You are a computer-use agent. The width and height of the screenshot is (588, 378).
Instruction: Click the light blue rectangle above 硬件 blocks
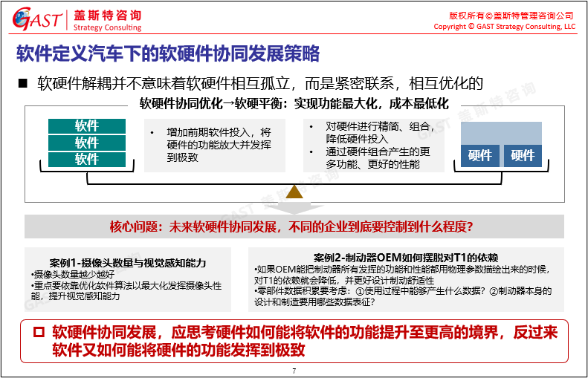[502, 132]
